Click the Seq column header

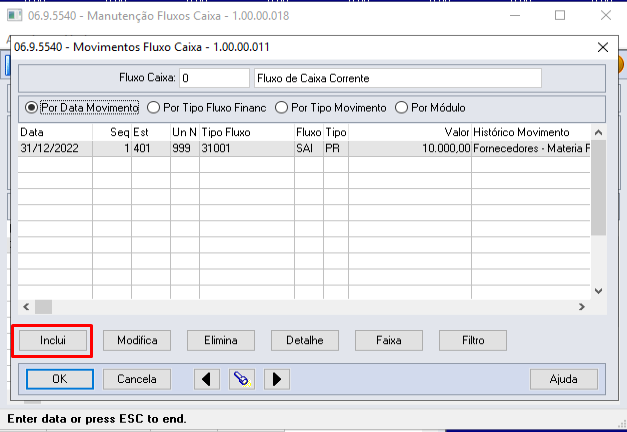[112, 132]
